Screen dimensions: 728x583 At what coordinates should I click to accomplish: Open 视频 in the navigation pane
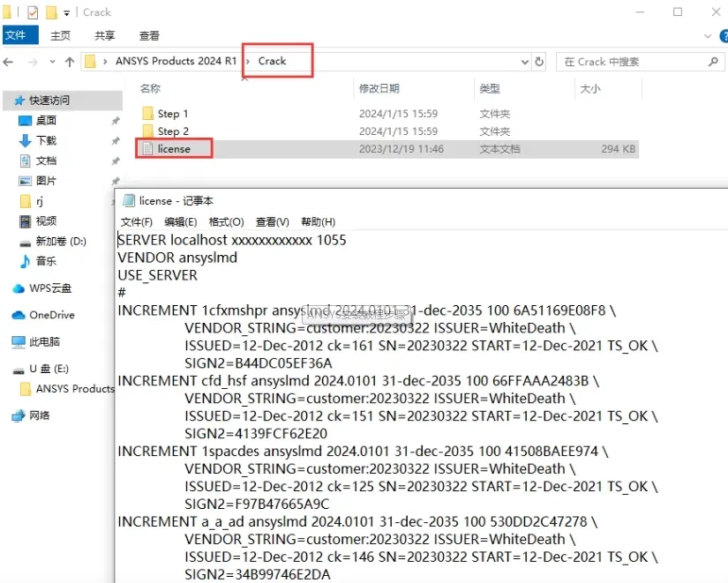pos(46,221)
